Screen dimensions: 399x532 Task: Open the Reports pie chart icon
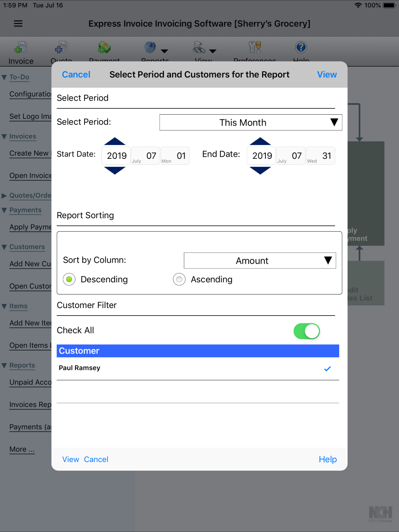150,47
